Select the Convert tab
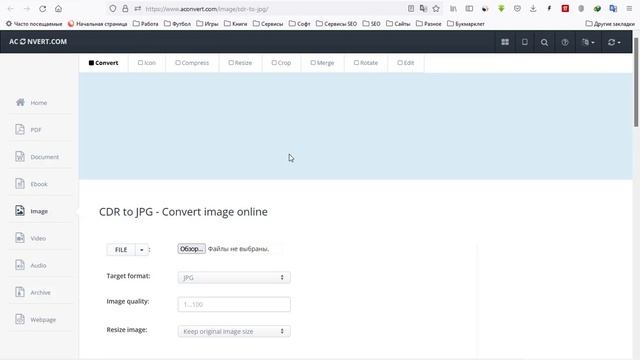 point(104,63)
